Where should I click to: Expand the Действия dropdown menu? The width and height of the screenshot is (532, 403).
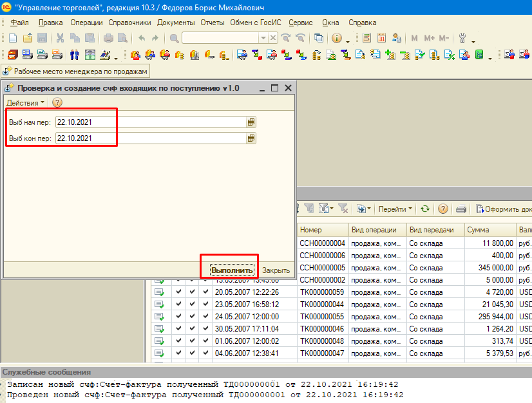[26, 102]
